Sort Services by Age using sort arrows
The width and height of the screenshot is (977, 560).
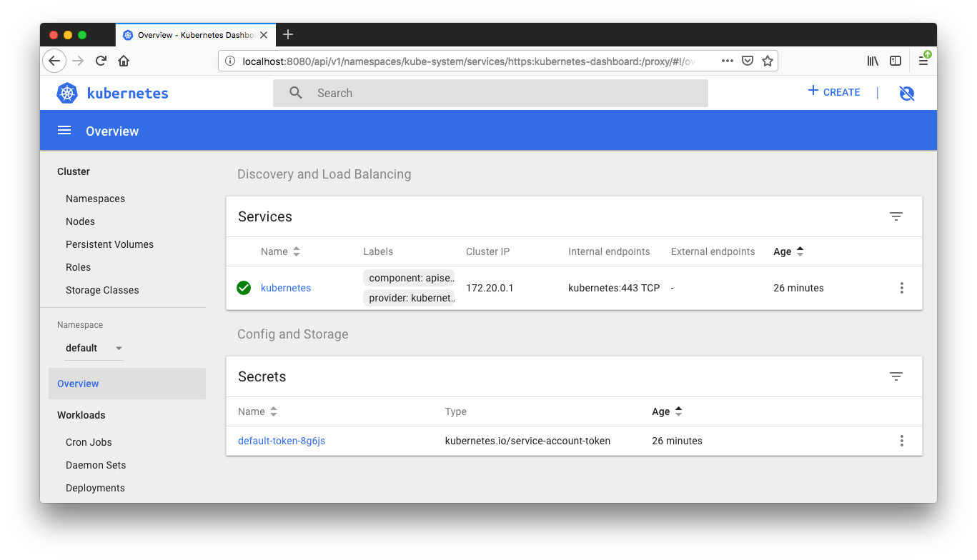coord(800,251)
